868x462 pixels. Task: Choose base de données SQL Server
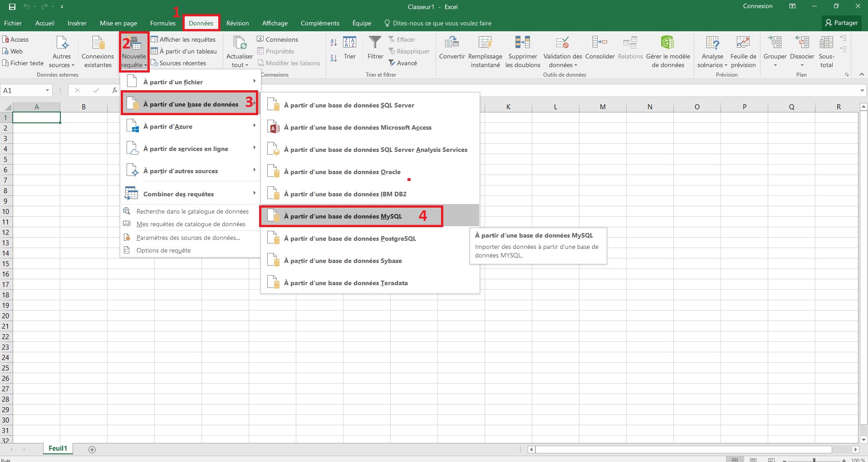click(x=370, y=105)
